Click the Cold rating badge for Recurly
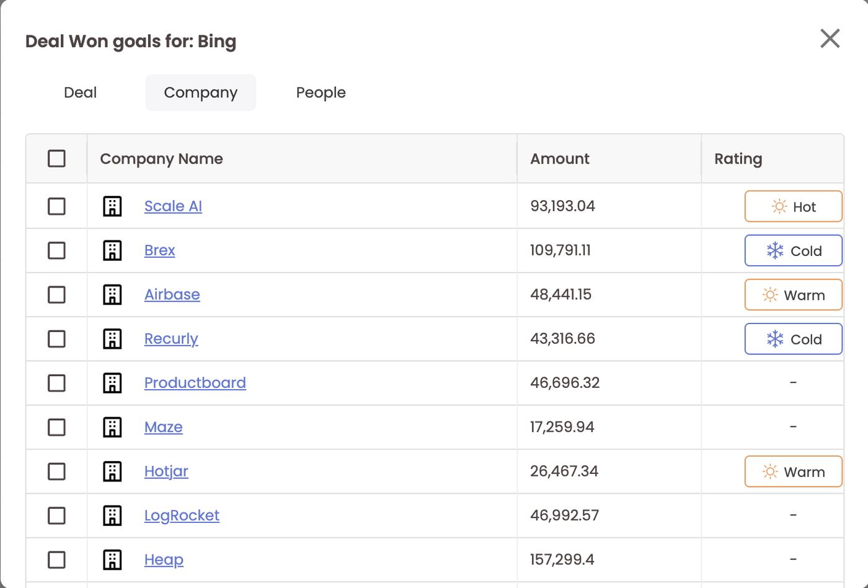 (x=793, y=339)
